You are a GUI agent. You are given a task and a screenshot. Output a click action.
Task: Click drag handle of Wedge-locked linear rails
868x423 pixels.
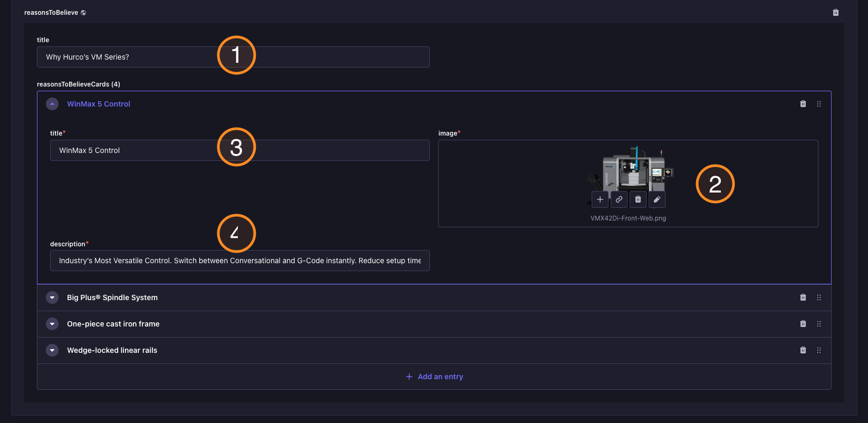[819, 350]
